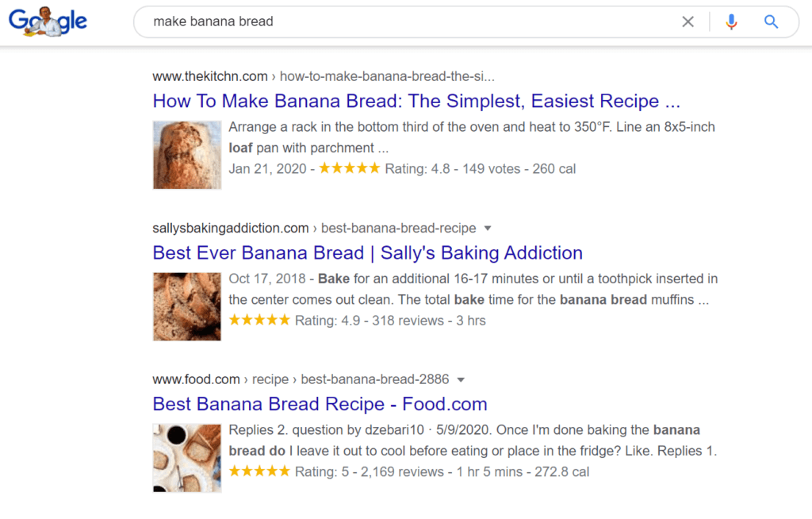Open Best Banana Bread Recipe Food.com link
Screen dimensions: 812x519
click(320, 404)
